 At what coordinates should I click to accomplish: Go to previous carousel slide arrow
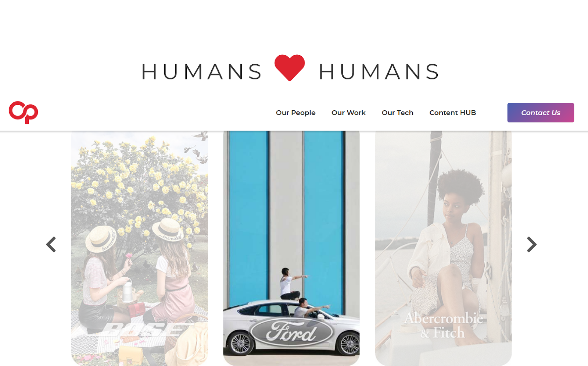[51, 244]
